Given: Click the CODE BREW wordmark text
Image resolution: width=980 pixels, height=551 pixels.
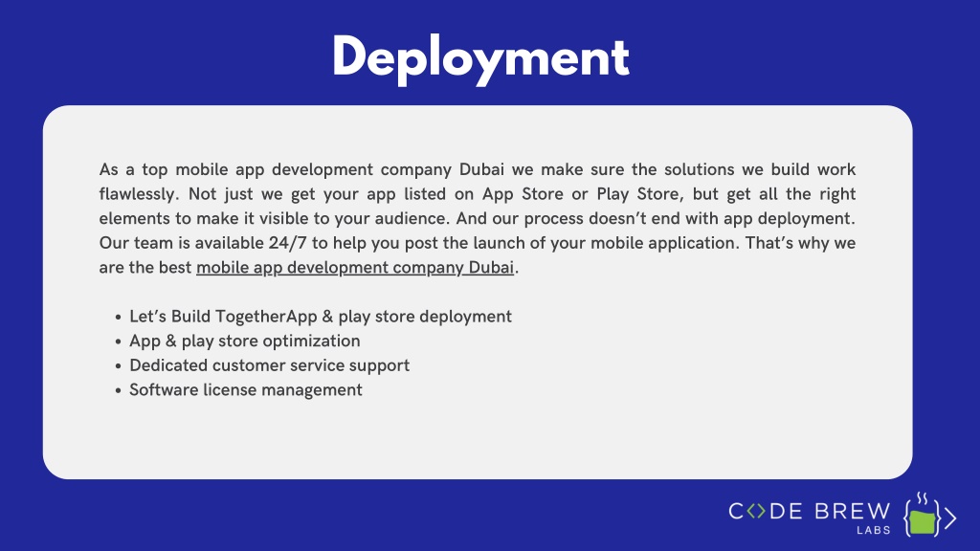Looking at the screenshot, I should tap(810, 512).
